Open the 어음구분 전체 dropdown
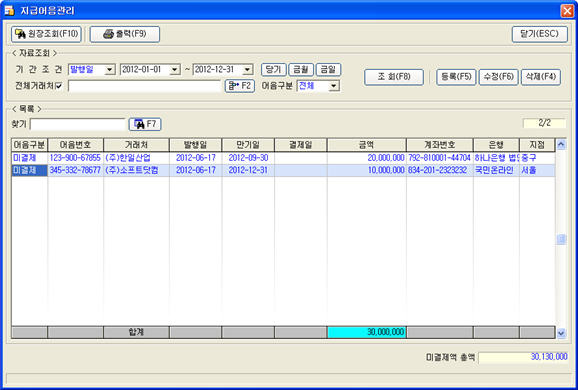The image size is (578, 390). pyautogui.click(x=334, y=86)
